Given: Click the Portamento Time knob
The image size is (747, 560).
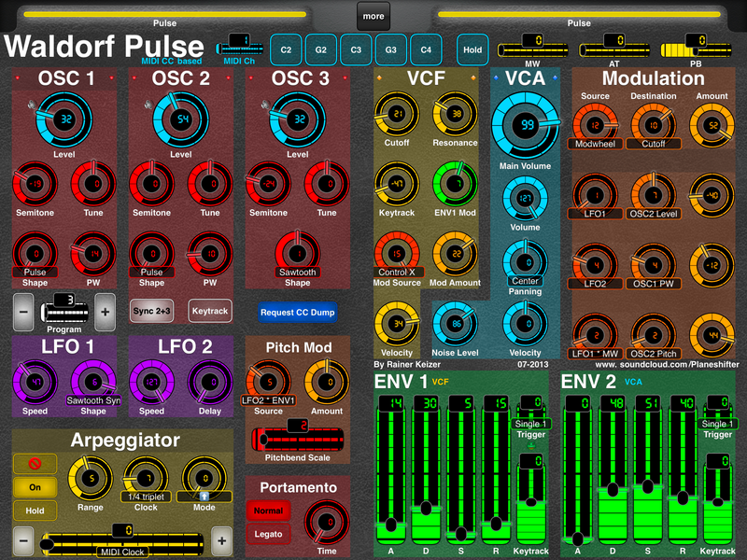Looking at the screenshot, I should (326, 521).
